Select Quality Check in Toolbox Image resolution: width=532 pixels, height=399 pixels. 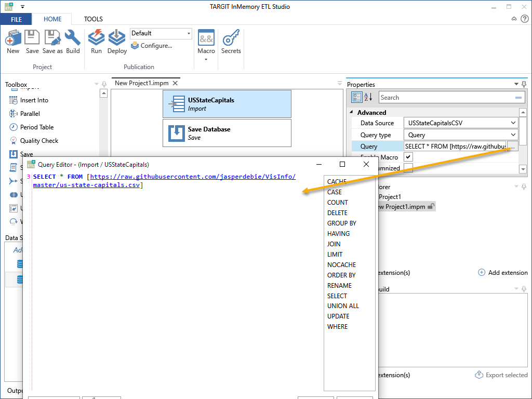coord(39,141)
